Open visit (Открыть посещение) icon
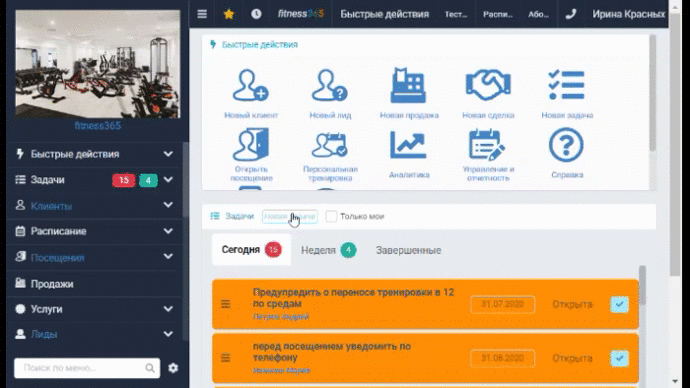690x388 pixels. pyautogui.click(x=251, y=154)
